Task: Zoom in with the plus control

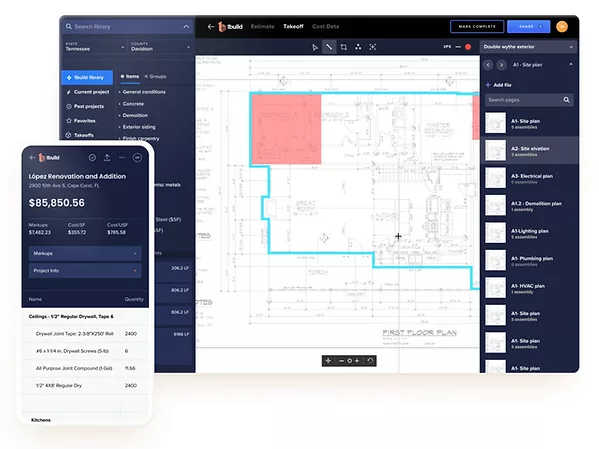Action: (357, 361)
